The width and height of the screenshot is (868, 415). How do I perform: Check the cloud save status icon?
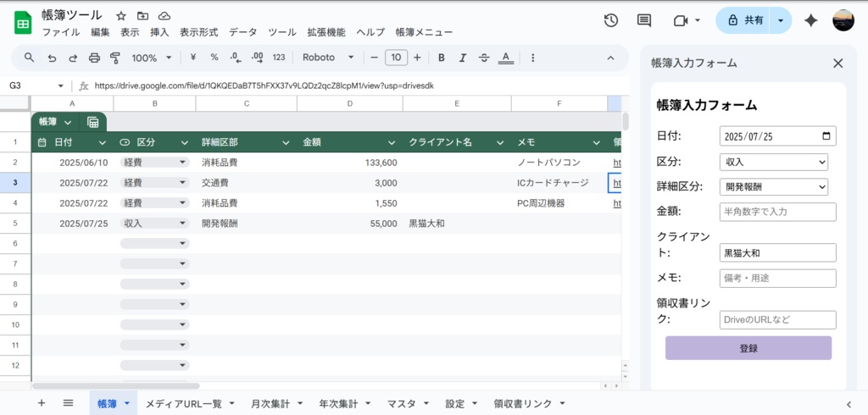pyautogui.click(x=164, y=16)
